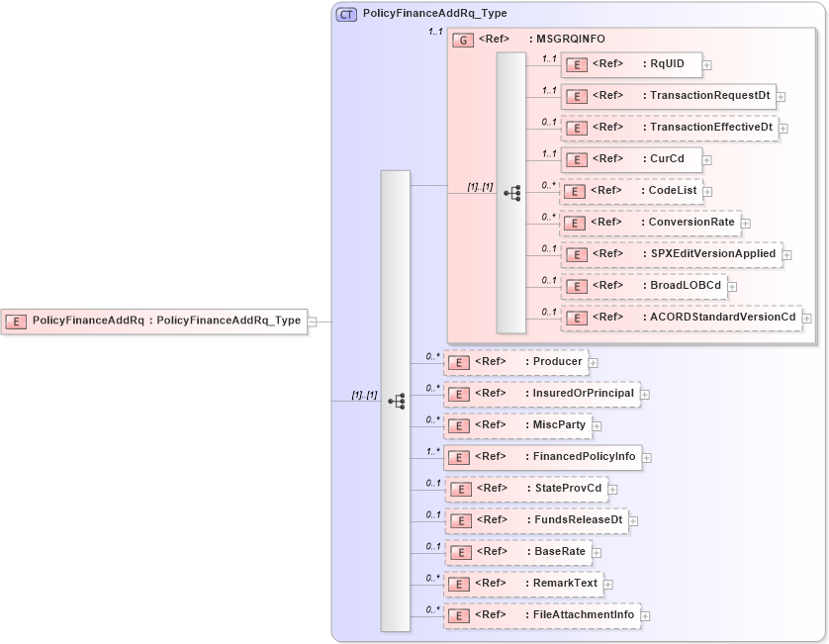829x644 pixels.
Task: Expand the ACORDStandardVersionCd element
Action: [x=806, y=319]
